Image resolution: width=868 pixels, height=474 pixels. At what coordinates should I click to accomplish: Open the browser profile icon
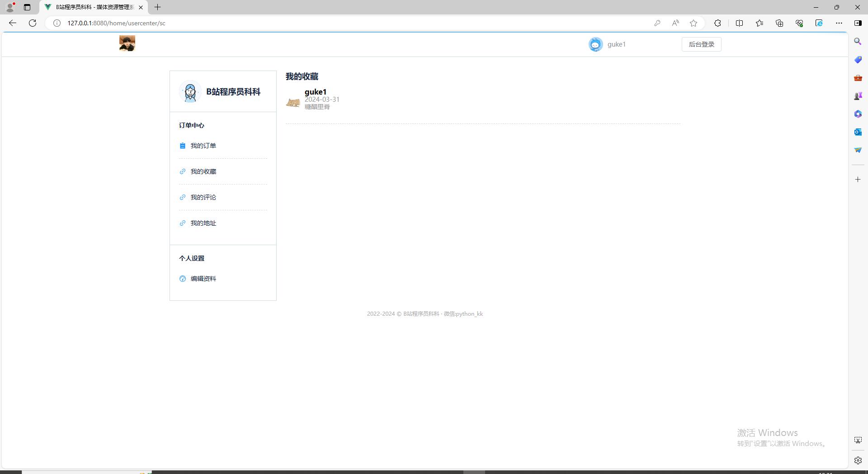pos(10,7)
